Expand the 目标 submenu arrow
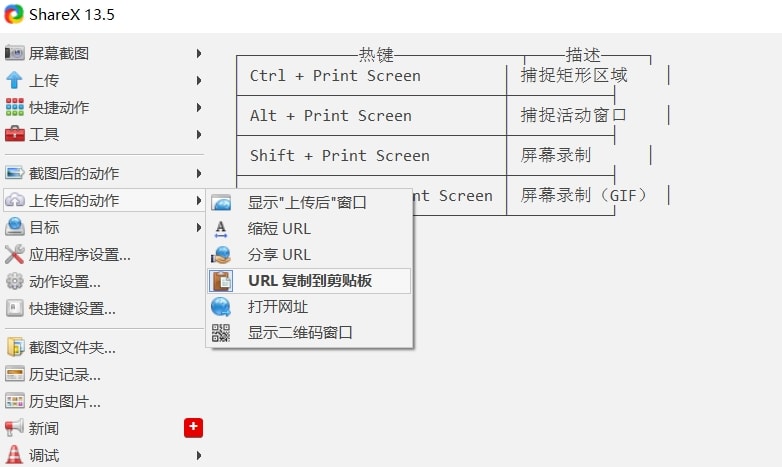782x467 pixels. [x=199, y=228]
